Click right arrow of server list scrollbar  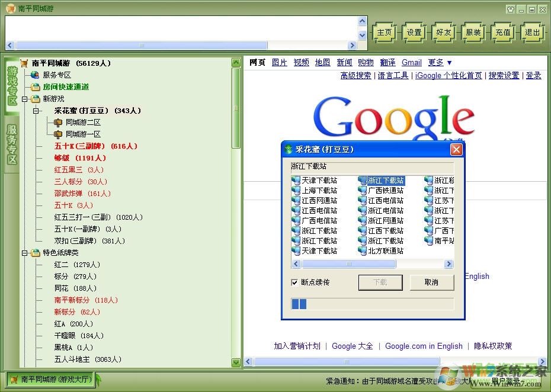450,264
